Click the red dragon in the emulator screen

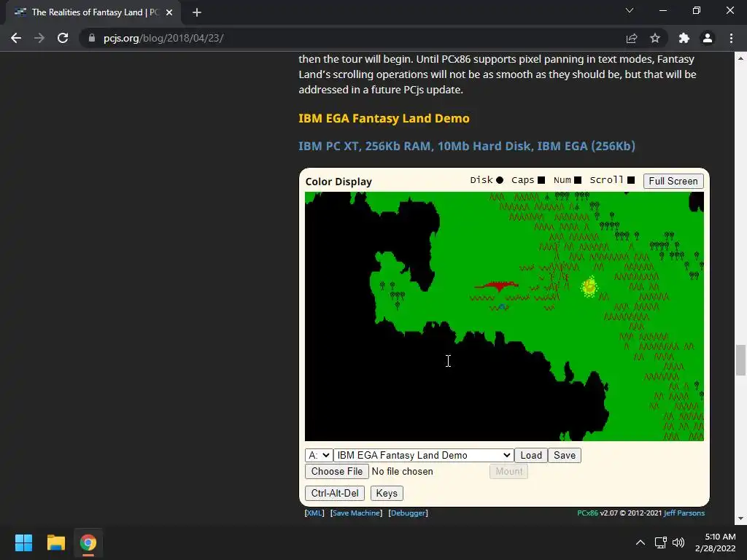pos(497,286)
